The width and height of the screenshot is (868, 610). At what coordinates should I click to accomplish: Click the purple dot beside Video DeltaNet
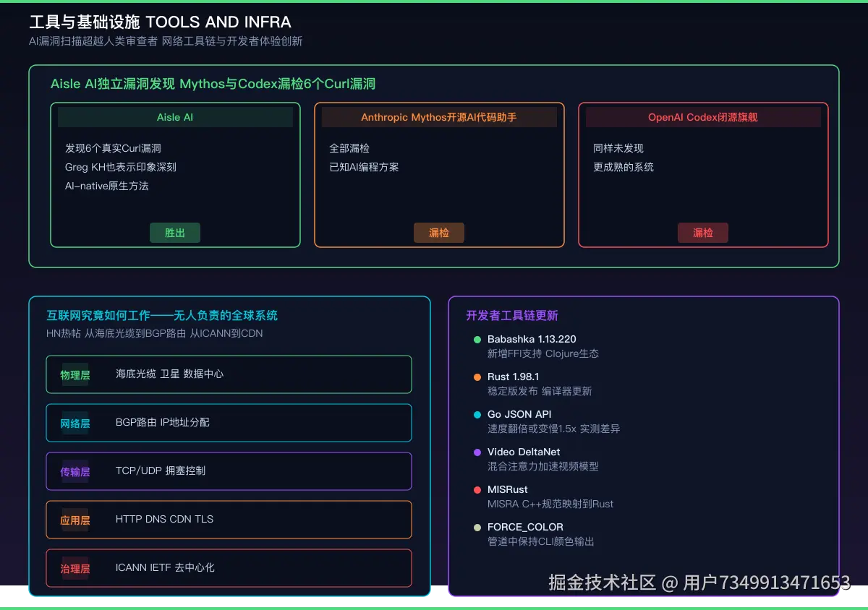[x=477, y=452]
